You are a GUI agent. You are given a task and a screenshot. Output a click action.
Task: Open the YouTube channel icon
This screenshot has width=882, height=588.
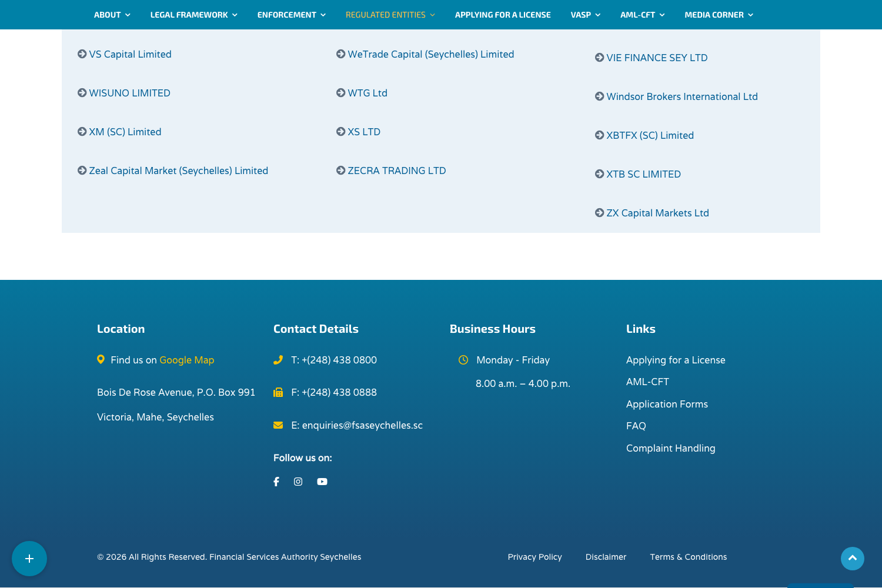(322, 482)
